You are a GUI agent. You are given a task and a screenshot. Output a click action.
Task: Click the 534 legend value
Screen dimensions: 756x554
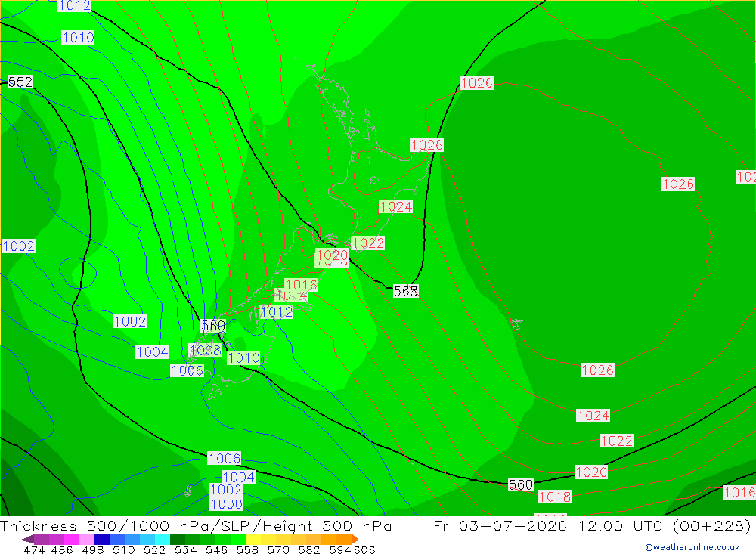pos(186,549)
